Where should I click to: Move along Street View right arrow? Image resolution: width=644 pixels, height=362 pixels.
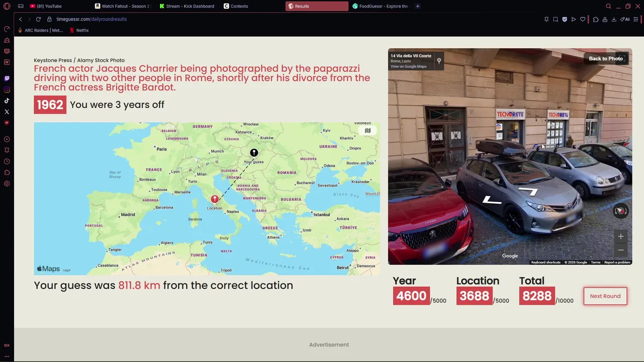click(528, 192)
